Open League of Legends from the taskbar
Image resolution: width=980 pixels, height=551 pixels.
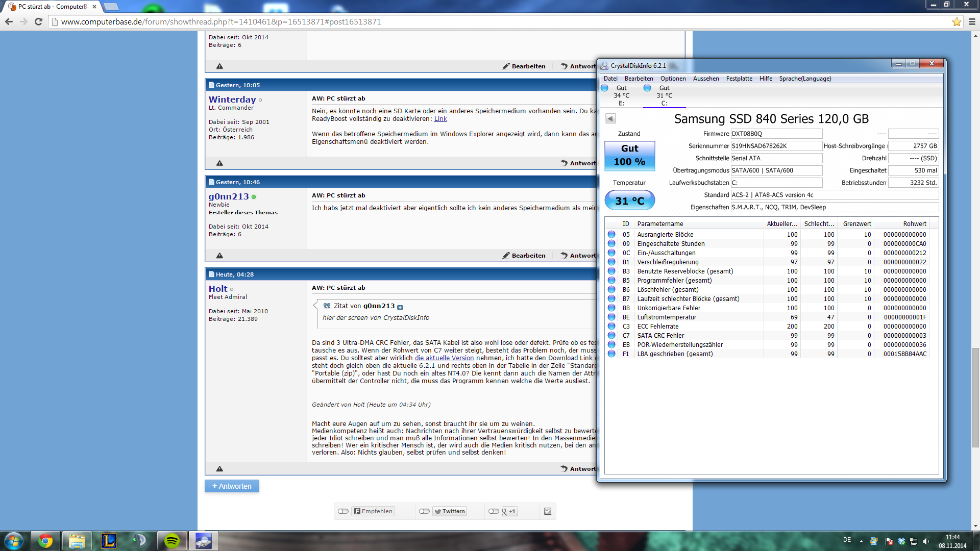tap(109, 541)
